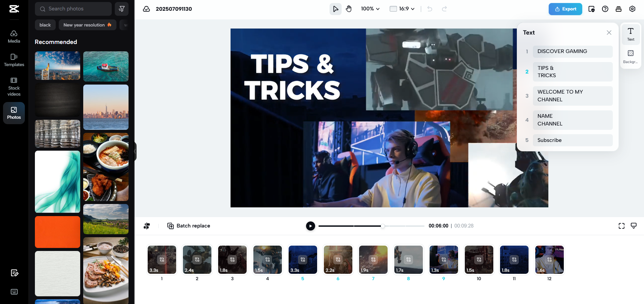Select clip 11 lasting 1.8s
644x304 pixels.
pos(514,260)
